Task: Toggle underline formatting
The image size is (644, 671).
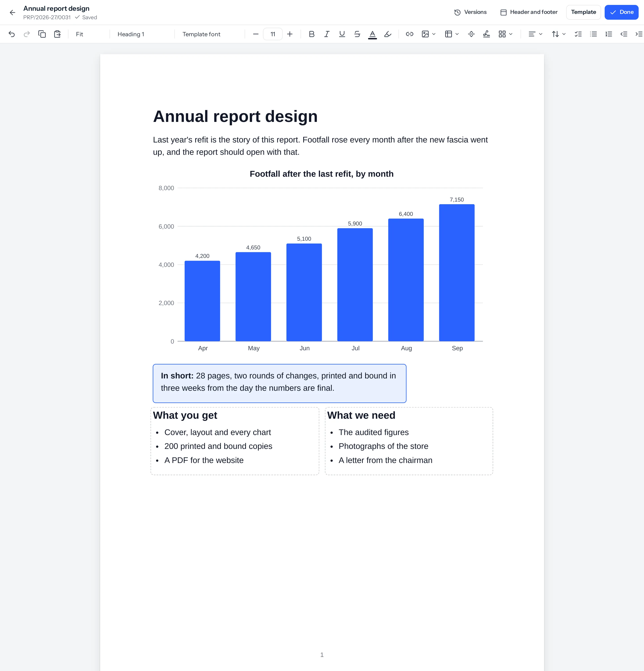Action: (x=342, y=34)
